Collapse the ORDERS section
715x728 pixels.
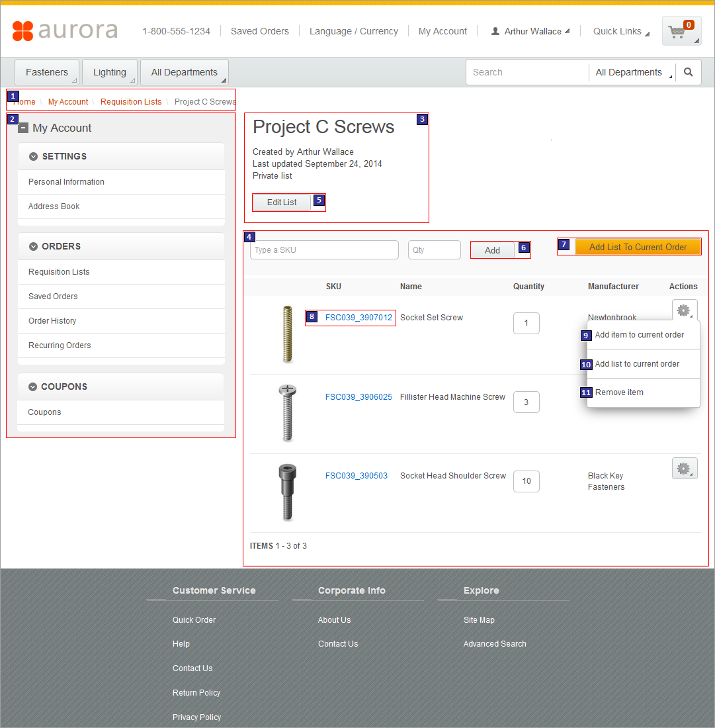coord(34,247)
